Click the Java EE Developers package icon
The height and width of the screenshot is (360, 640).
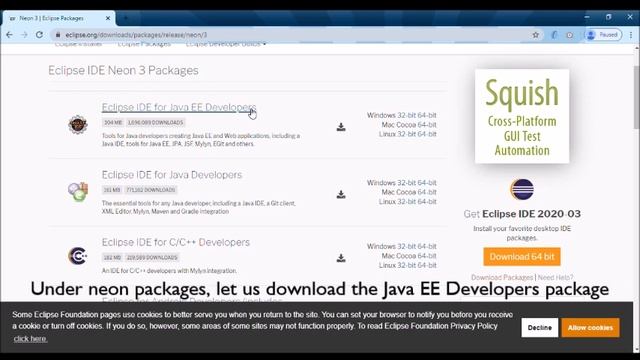(78, 124)
